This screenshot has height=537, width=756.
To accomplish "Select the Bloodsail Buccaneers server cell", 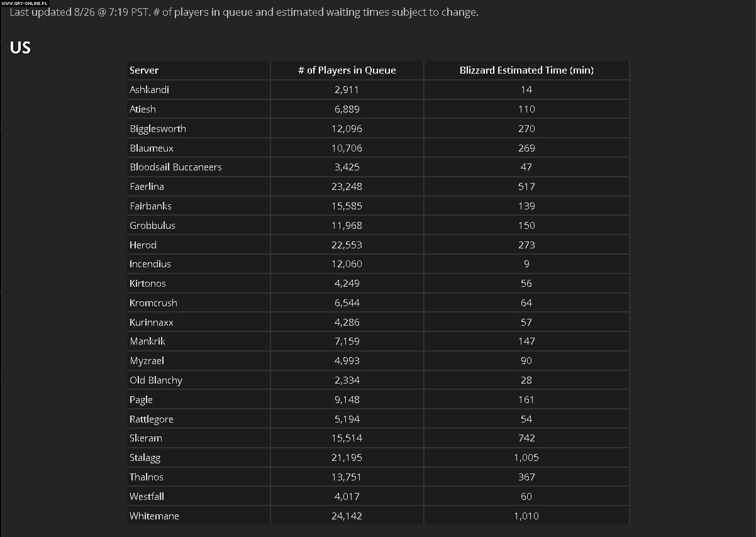I will (175, 167).
